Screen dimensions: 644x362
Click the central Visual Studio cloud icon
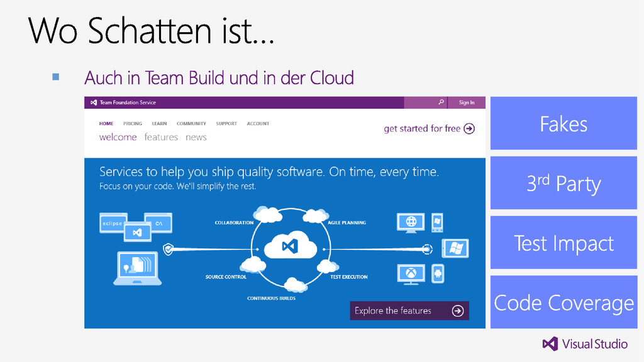(291, 246)
